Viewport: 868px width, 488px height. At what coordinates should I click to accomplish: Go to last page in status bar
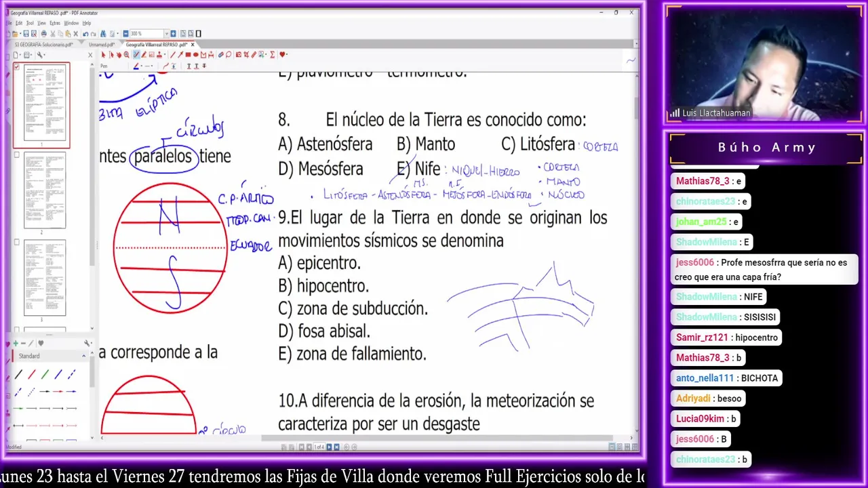click(337, 447)
